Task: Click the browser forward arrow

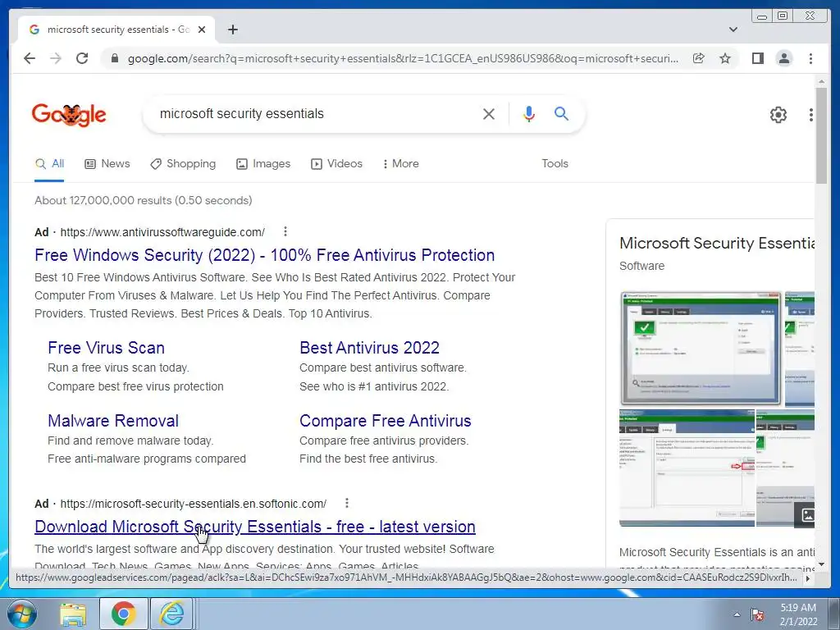Action: [x=56, y=58]
